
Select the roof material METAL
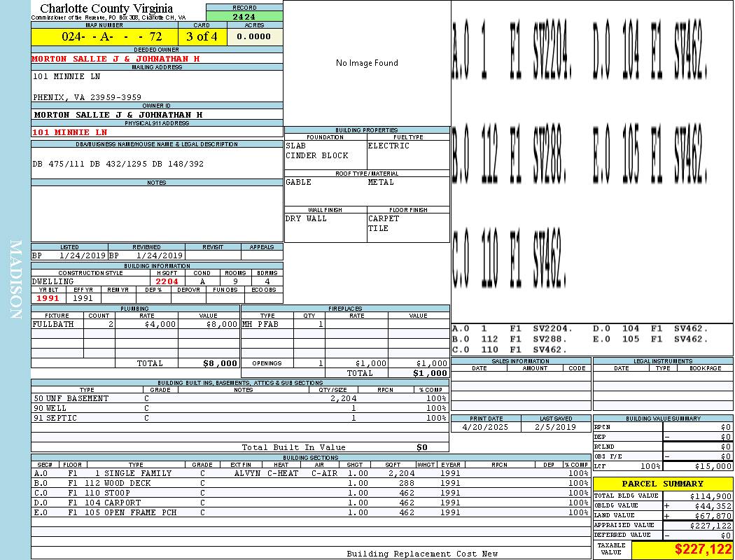coord(381,182)
